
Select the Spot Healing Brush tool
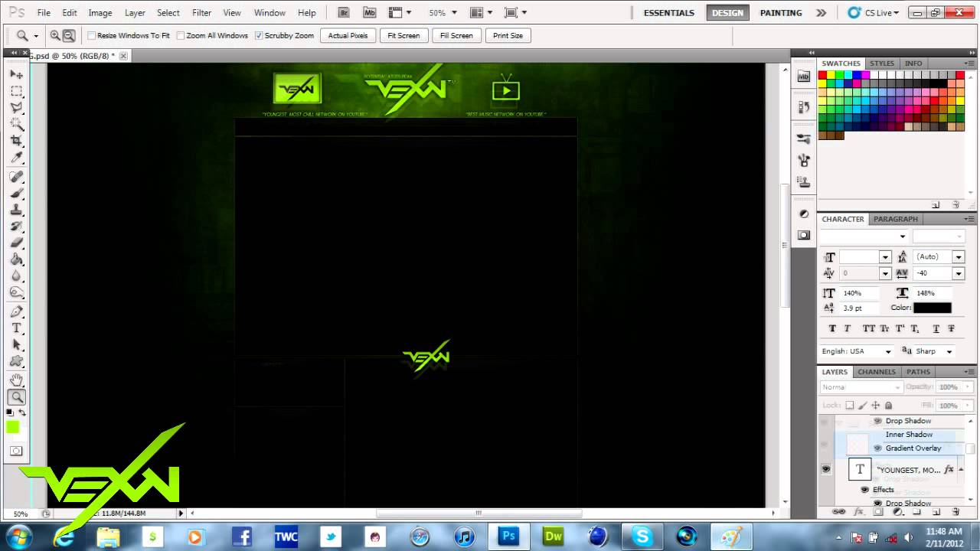point(16,177)
